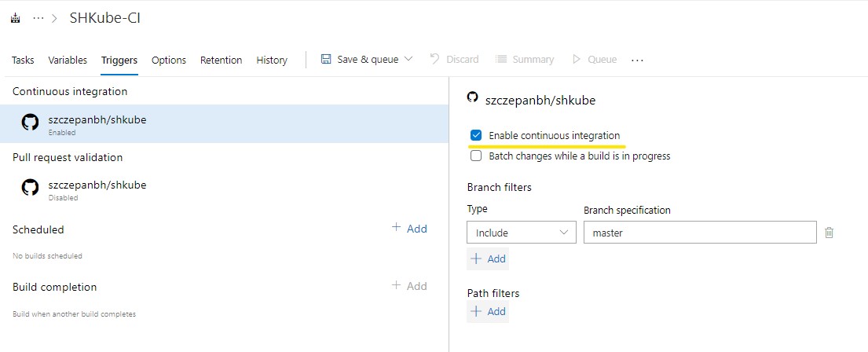
Task: Click the Build completion section heading
Action: pyautogui.click(x=54, y=287)
